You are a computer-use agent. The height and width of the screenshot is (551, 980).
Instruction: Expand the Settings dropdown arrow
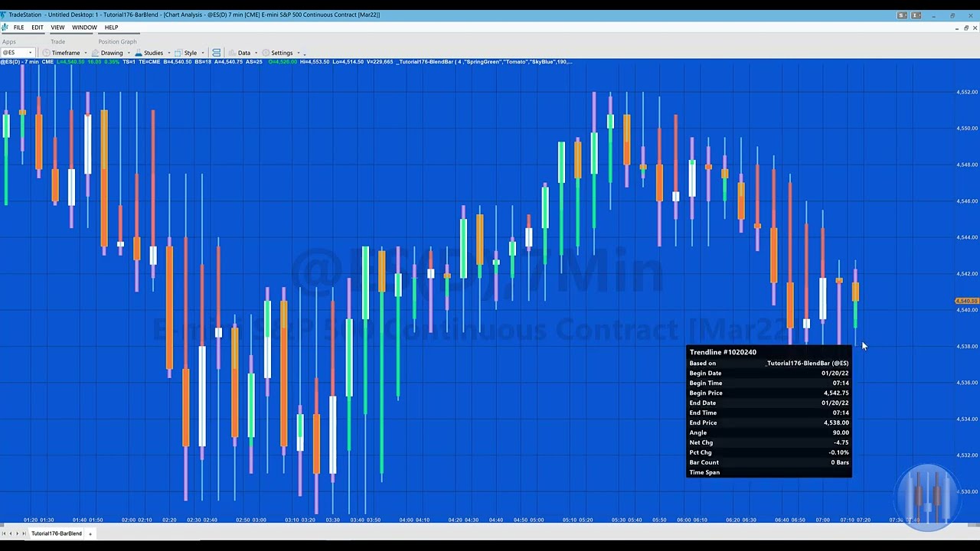tap(298, 53)
